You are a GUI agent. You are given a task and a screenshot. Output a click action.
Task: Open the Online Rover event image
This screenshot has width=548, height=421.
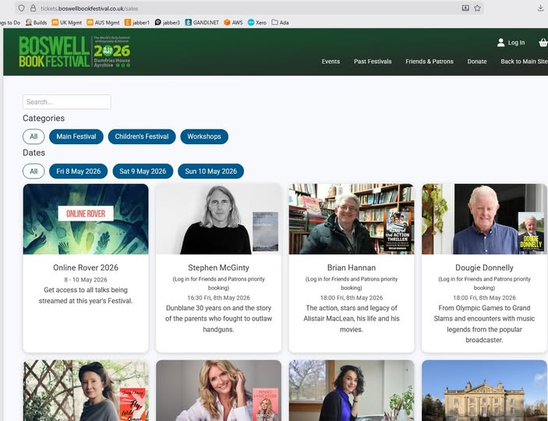[x=86, y=219]
